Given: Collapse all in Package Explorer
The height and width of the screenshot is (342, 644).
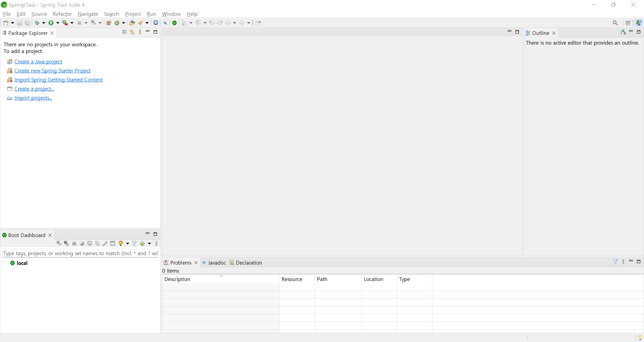Looking at the screenshot, I should tap(125, 32).
